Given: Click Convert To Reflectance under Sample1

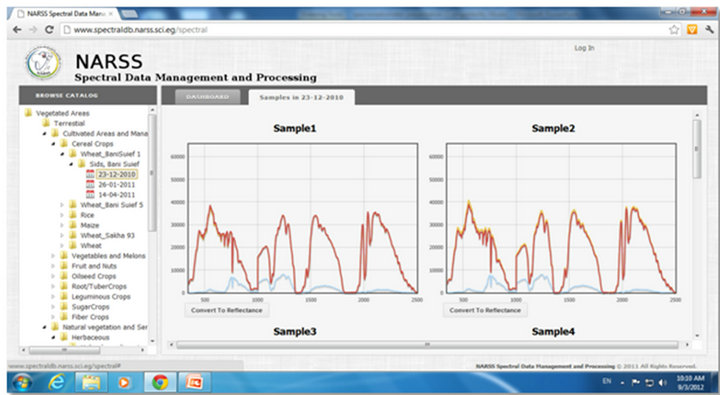Looking at the screenshot, I should (227, 310).
